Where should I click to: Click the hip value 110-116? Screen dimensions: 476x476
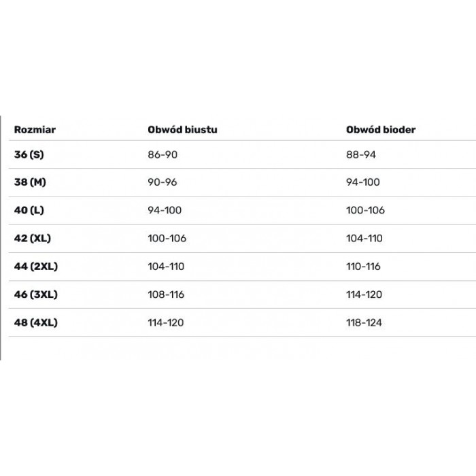(x=363, y=267)
